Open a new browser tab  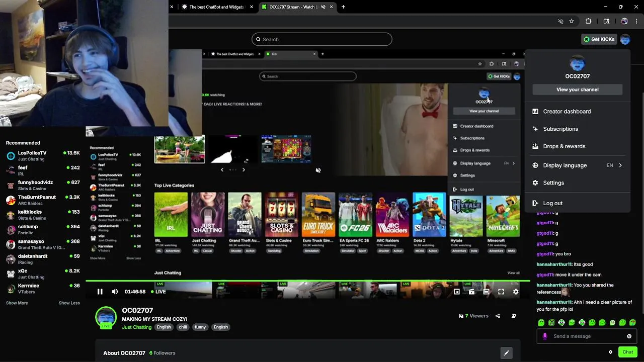pyautogui.click(x=343, y=7)
